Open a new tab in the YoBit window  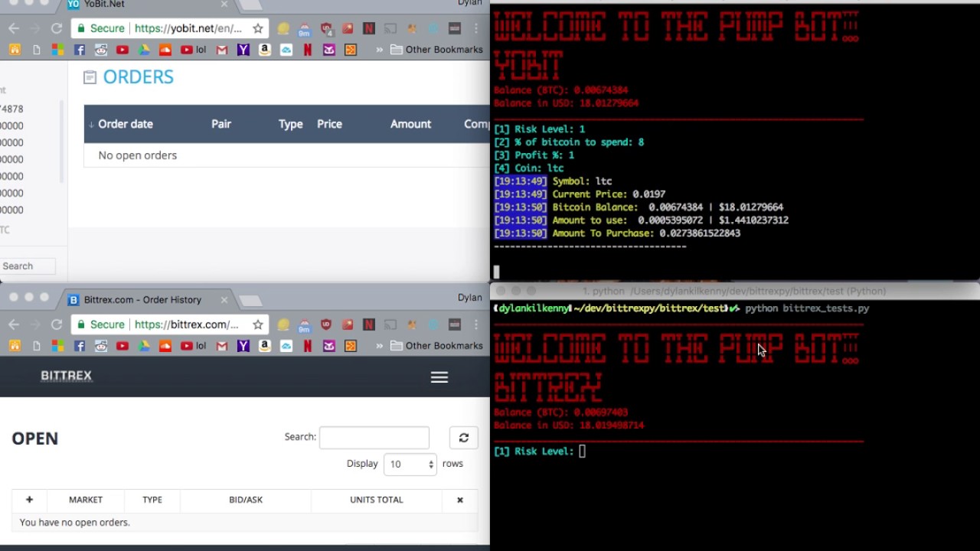click(250, 5)
